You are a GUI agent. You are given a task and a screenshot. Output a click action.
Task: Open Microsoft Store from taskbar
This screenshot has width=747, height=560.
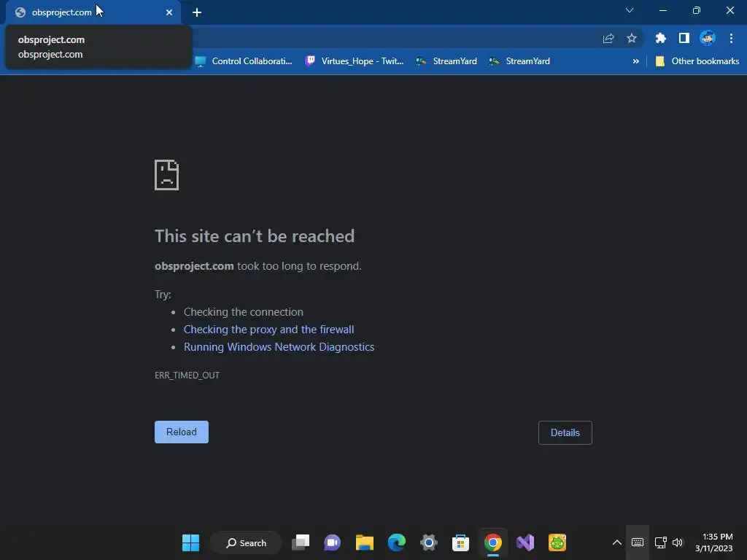[460, 542]
